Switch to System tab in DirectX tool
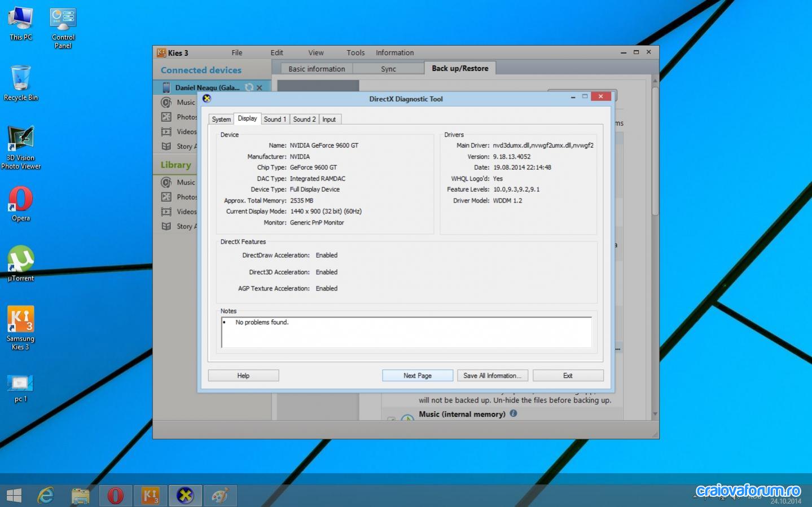This screenshot has height=507, width=812. [221, 119]
